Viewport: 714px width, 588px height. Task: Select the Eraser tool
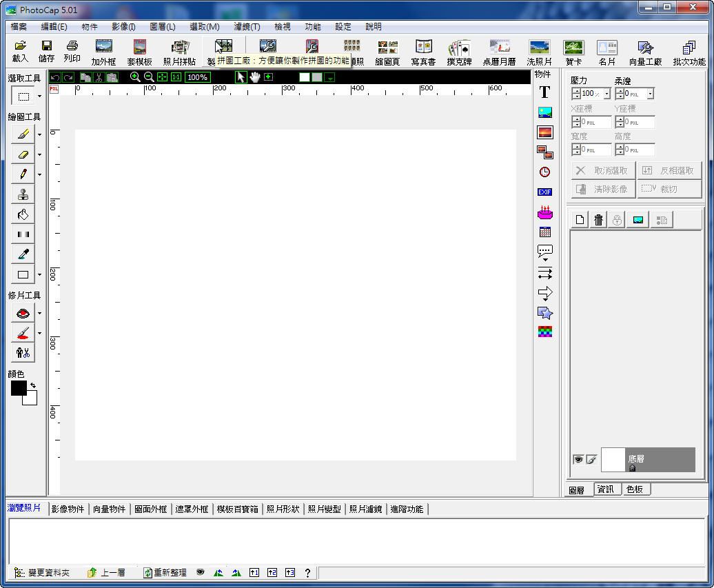[23, 154]
